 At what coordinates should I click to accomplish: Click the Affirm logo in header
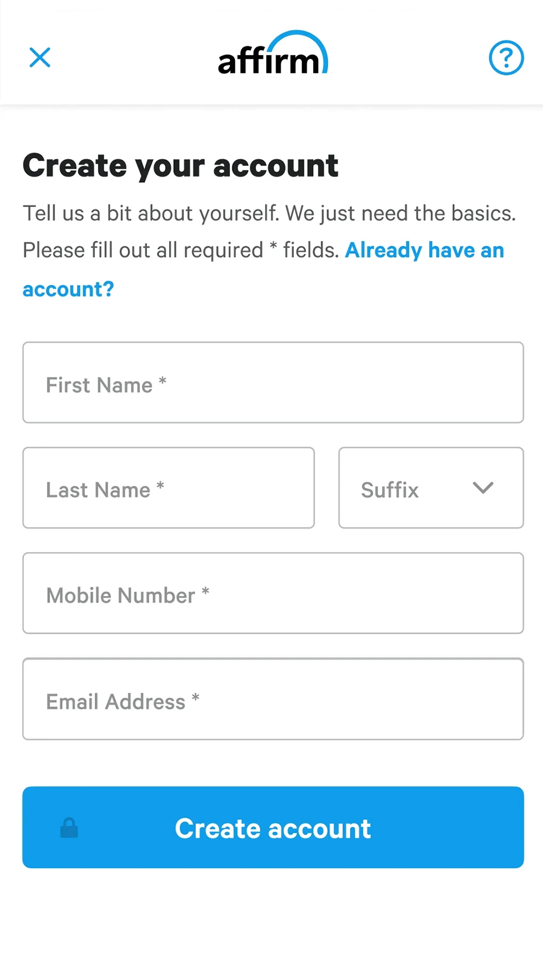point(273,54)
